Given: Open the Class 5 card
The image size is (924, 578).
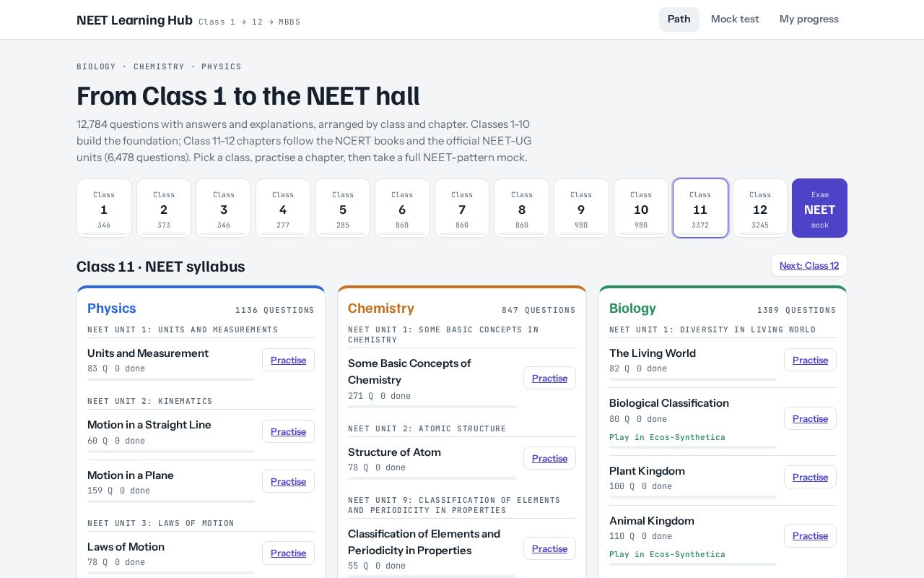Looking at the screenshot, I should (343, 208).
